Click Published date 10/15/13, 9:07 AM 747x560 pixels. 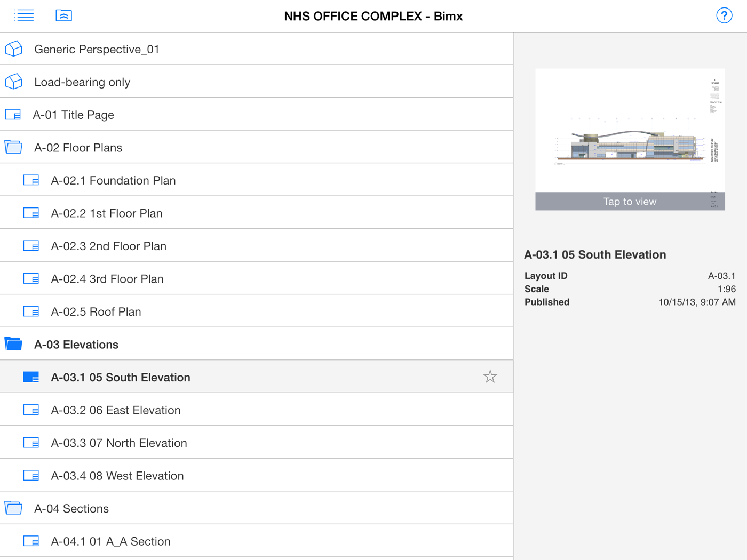[697, 302]
